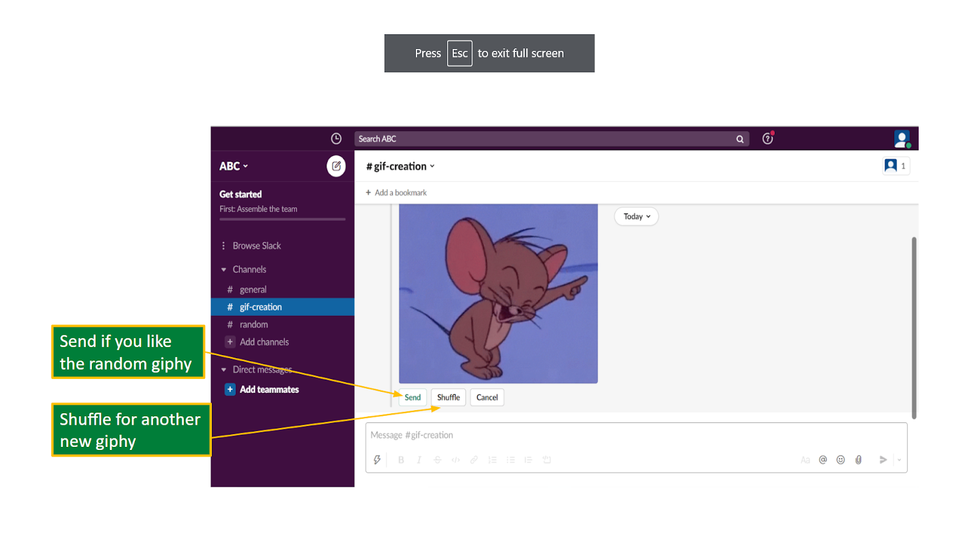The image size is (980, 551).
Task: Click the Search ABC input field
Action: [545, 138]
